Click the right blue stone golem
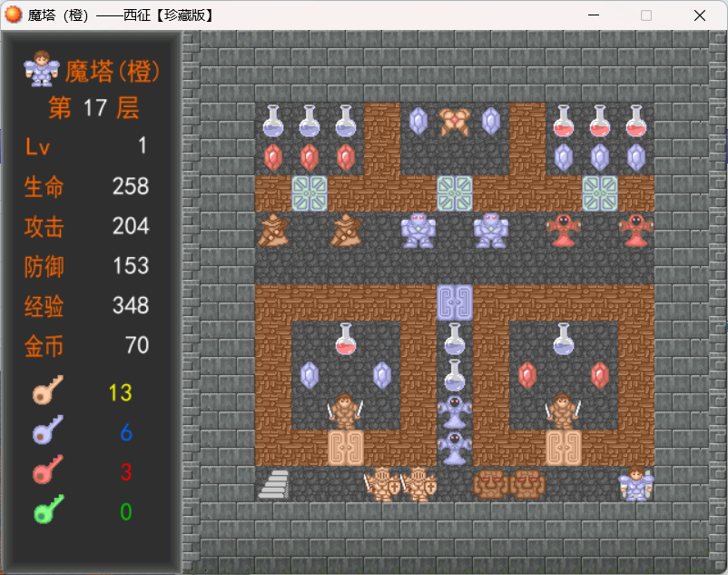Image resolution: width=728 pixels, height=575 pixels. tap(491, 231)
